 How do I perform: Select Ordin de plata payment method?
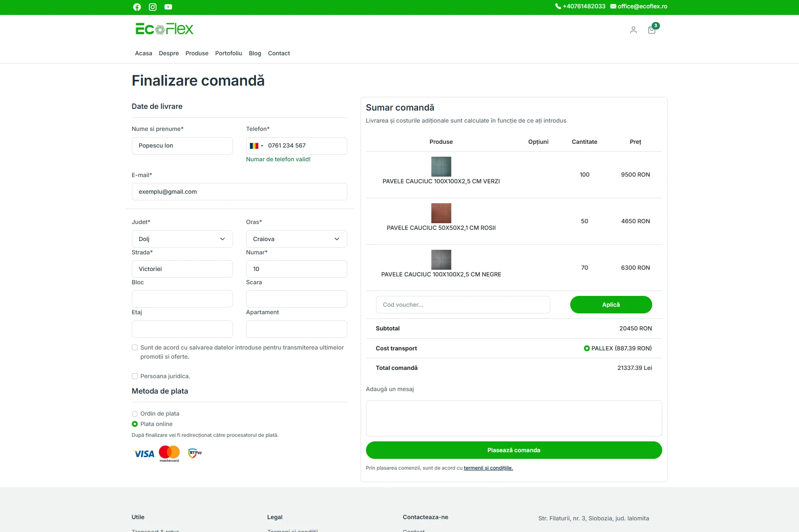135,414
